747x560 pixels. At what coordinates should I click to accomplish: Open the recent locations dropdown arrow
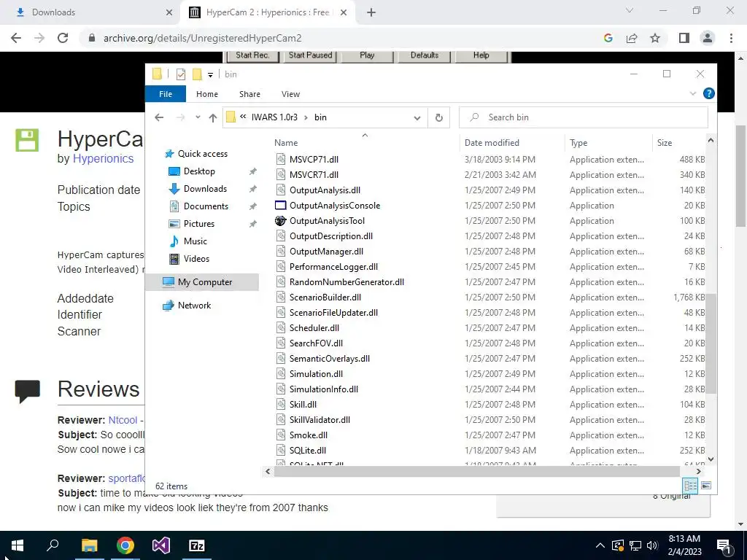tap(198, 117)
